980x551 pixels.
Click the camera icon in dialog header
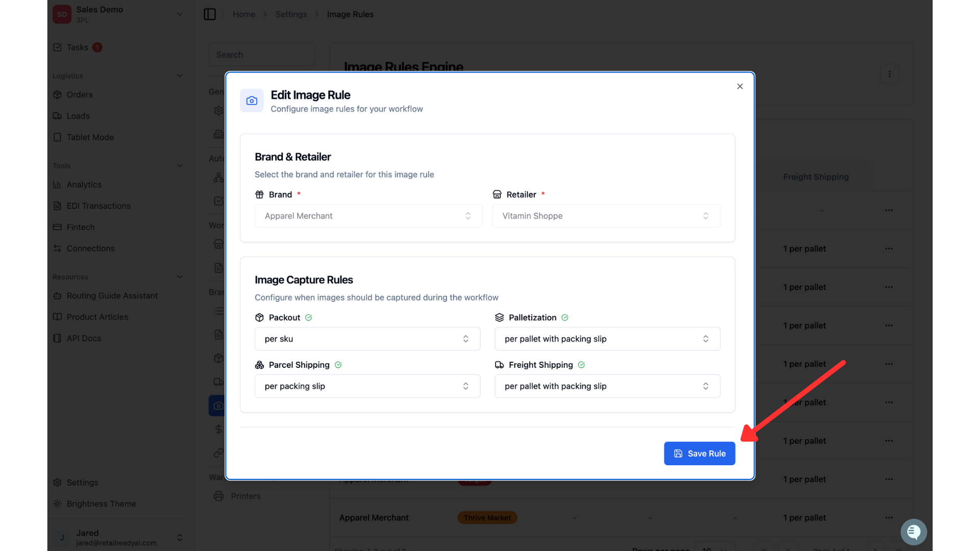point(252,101)
